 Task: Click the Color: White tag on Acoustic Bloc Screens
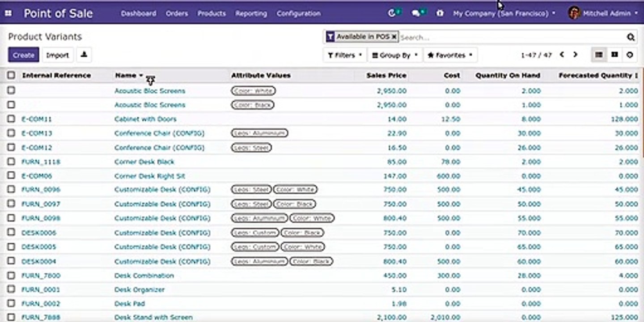253,91
